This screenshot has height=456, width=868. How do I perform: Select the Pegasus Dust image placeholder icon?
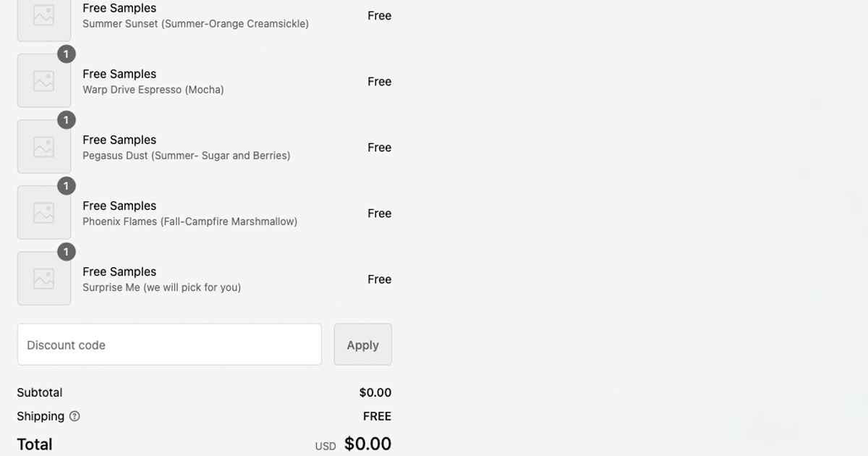[43, 146]
